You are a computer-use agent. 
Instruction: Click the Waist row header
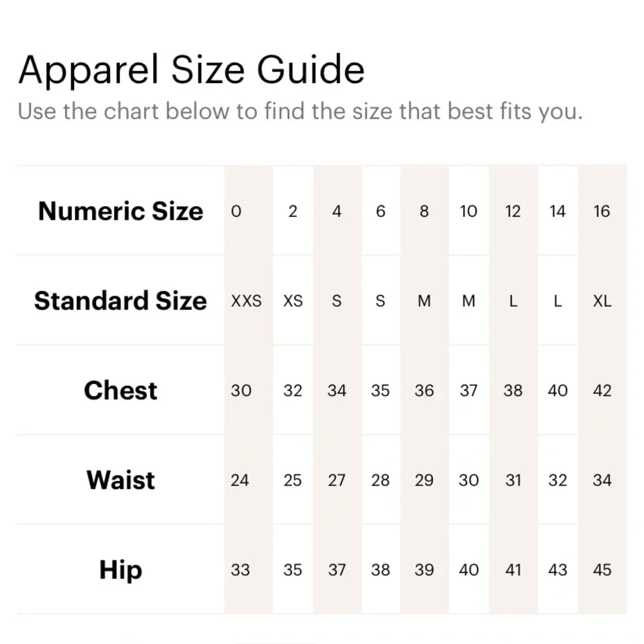coord(120,480)
